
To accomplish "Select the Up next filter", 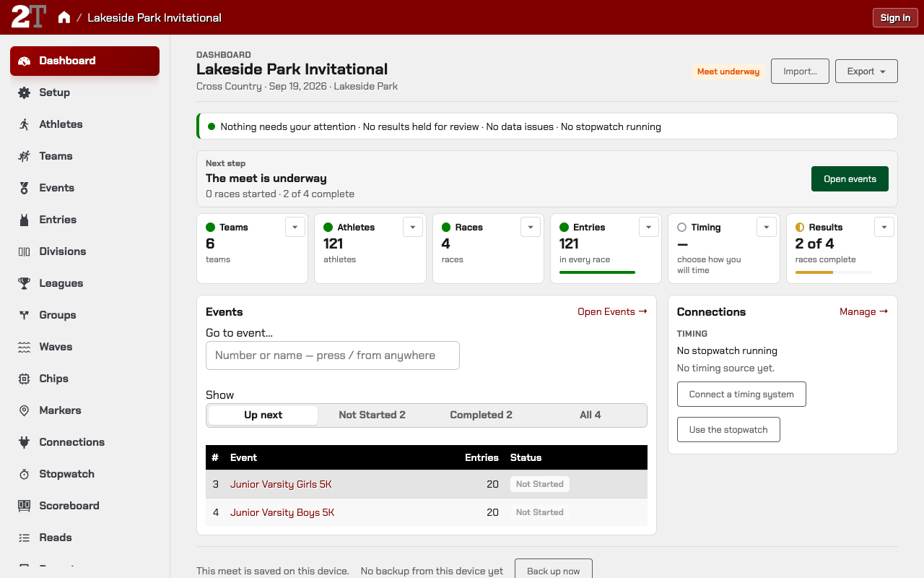I will click(263, 415).
